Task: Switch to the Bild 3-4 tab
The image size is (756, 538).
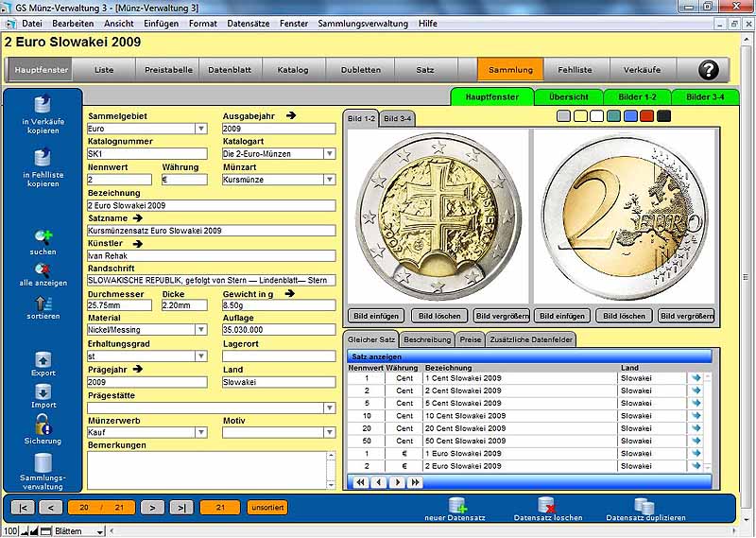Action: 398,118
